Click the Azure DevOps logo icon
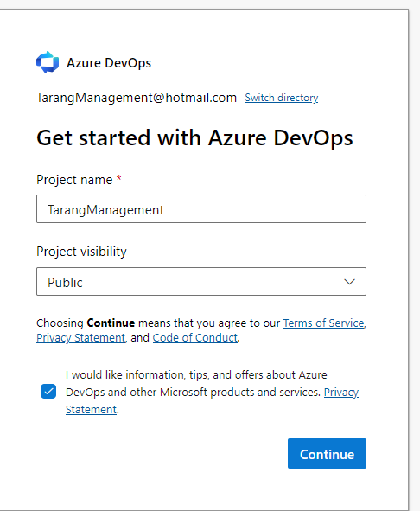 click(x=48, y=62)
